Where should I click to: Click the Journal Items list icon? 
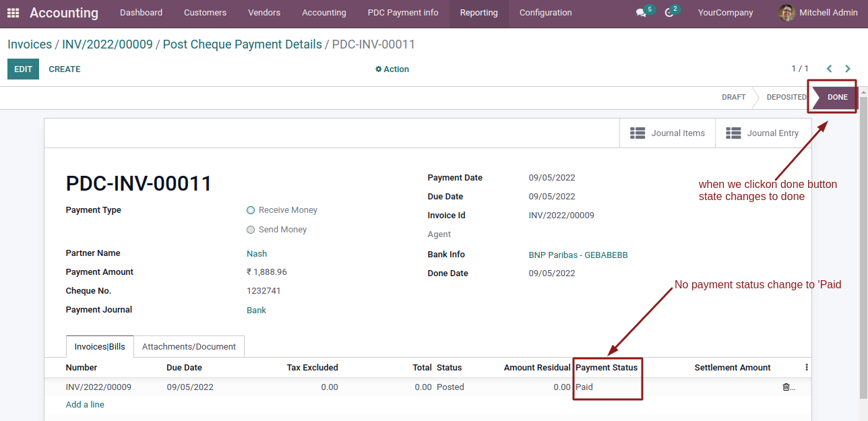[x=637, y=133]
